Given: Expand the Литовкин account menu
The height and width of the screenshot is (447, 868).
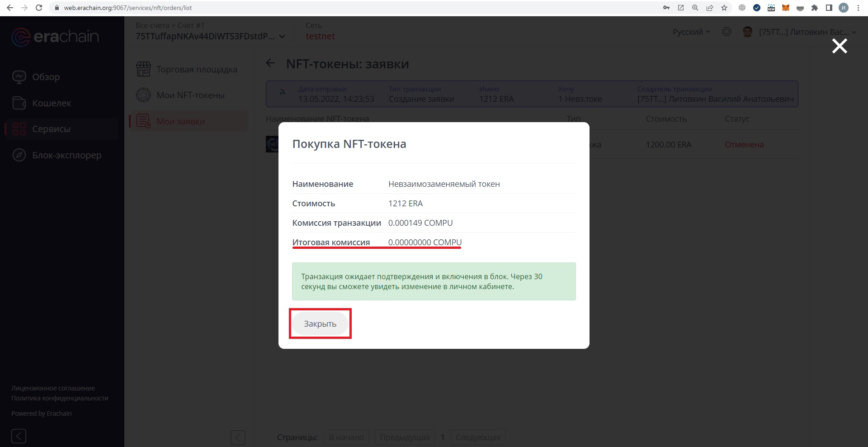Looking at the screenshot, I should pyautogui.click(x=854, y=32).
